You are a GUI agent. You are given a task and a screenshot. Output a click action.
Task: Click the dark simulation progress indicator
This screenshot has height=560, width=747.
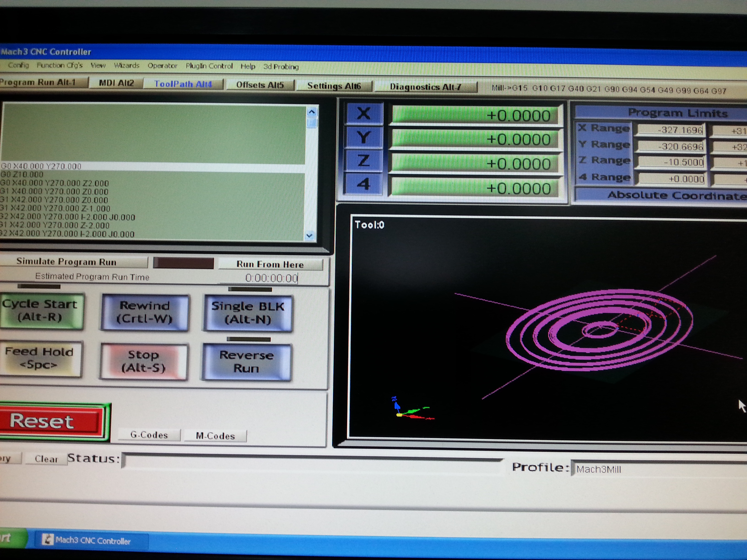[x=183, y=263]
